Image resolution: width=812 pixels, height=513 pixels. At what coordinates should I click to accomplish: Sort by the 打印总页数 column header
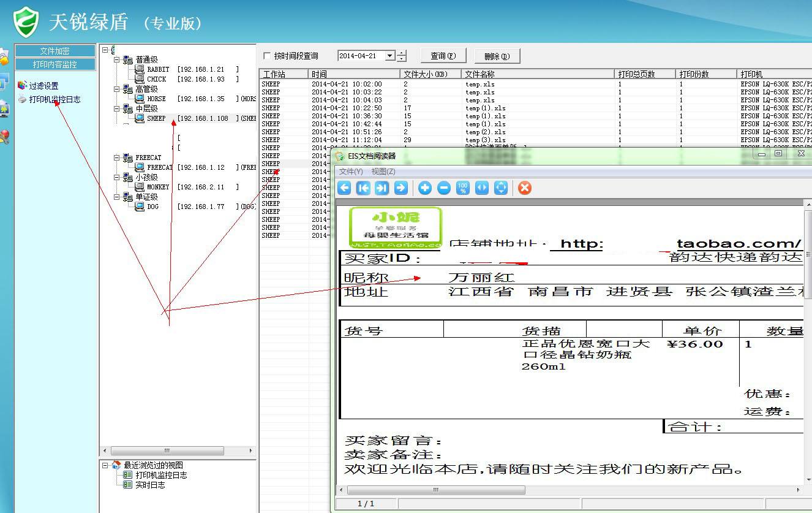coord(645,74)
